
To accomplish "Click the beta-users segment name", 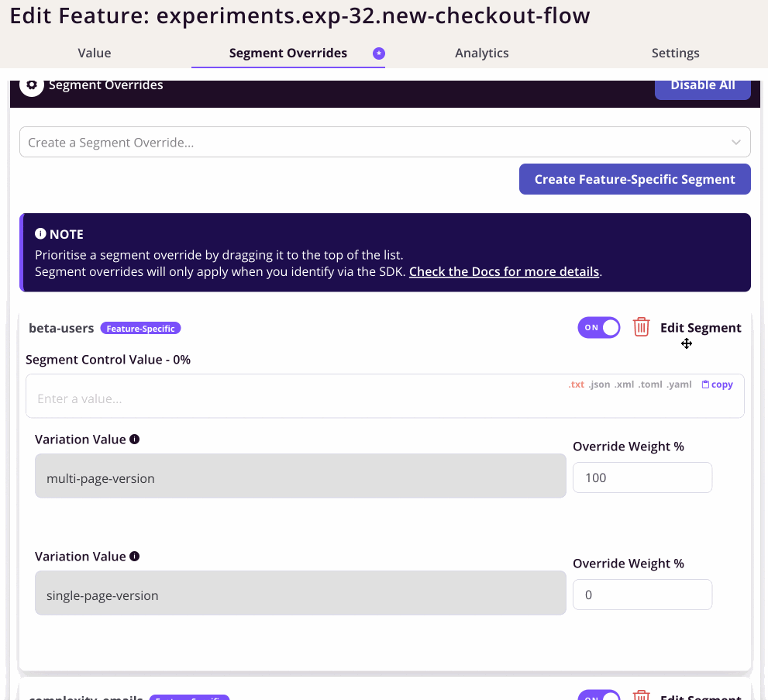I will pos(61,328).
